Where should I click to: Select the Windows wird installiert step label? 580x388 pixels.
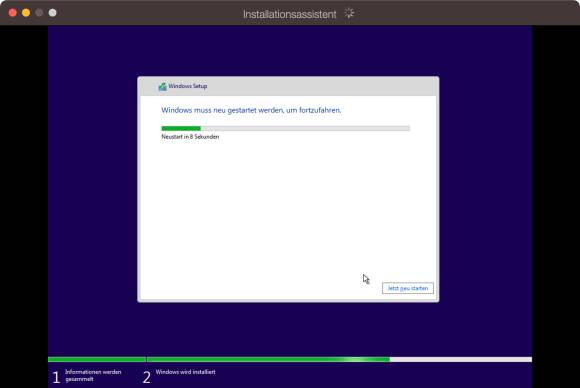click(185, 372)
